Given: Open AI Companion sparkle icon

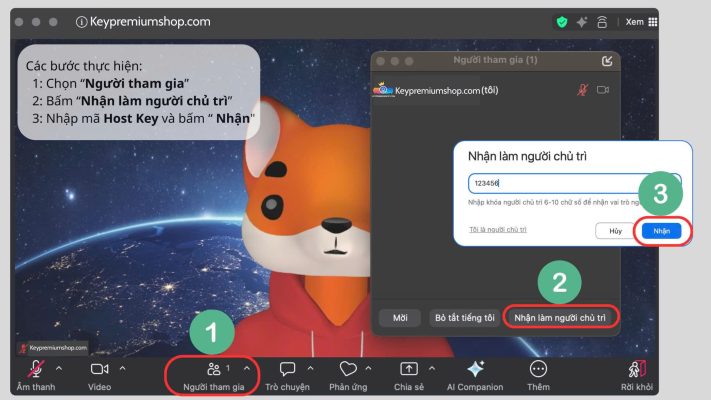Looking at the screenshot, I should click(475, 369).
